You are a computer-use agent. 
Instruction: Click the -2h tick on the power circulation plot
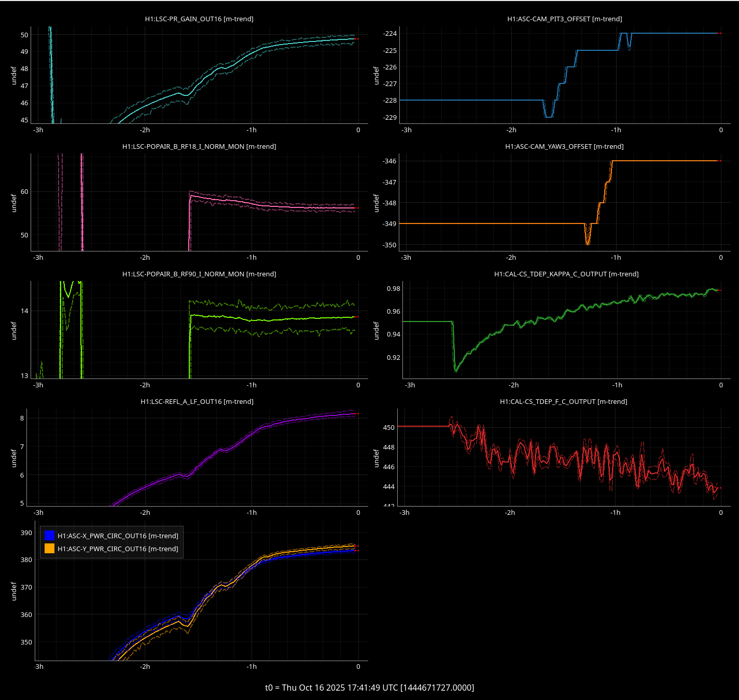pyautogui.click(x=145, y=667)
